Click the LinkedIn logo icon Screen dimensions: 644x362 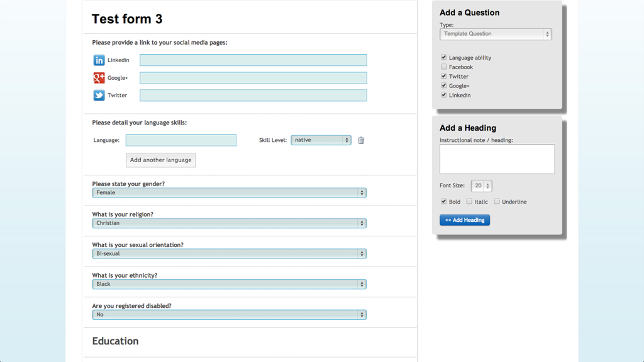(x=99, y=60)
